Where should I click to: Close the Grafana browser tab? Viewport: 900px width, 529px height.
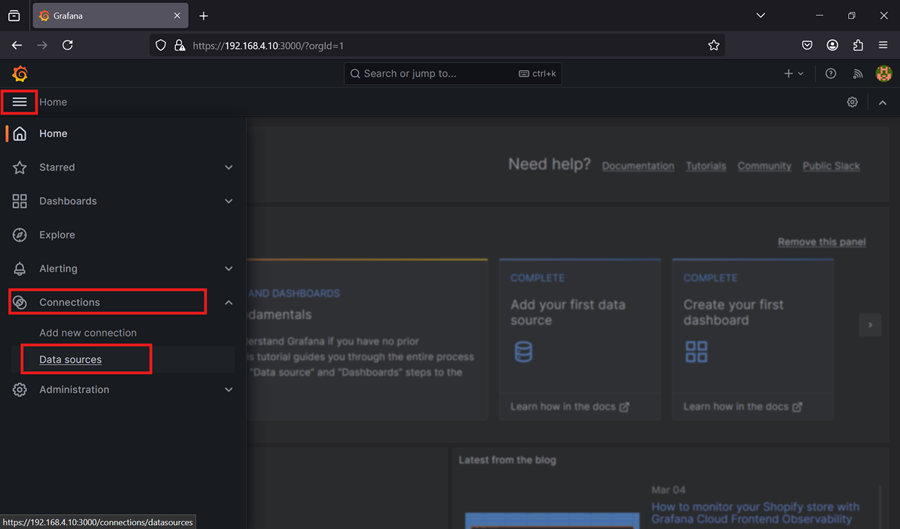pyautogui.click(x=177, y=15)
